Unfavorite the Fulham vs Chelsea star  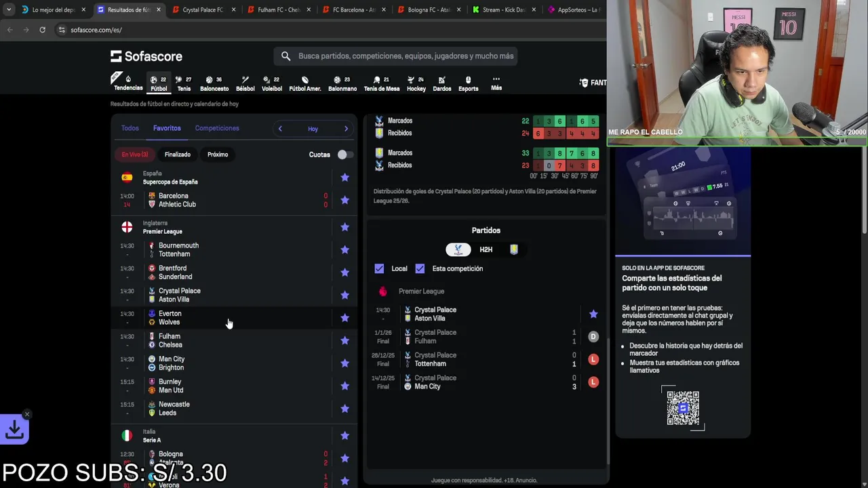[344, 340]
